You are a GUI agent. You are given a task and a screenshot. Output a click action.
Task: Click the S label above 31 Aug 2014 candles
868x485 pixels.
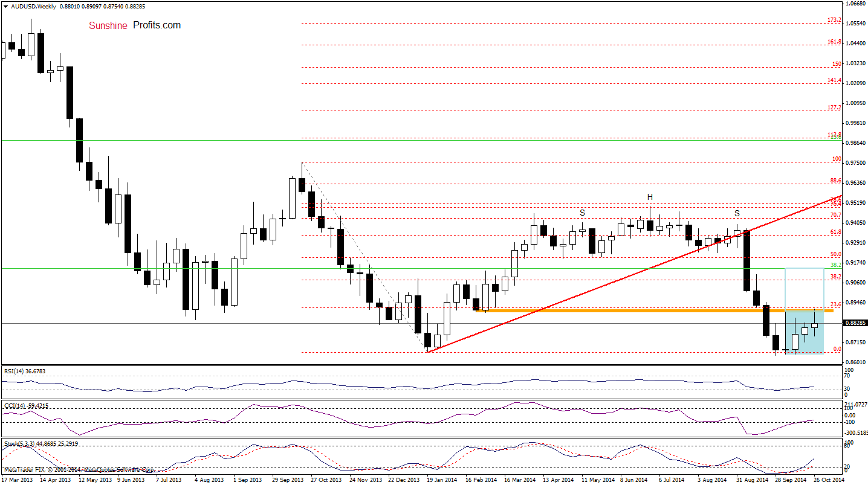737,213
